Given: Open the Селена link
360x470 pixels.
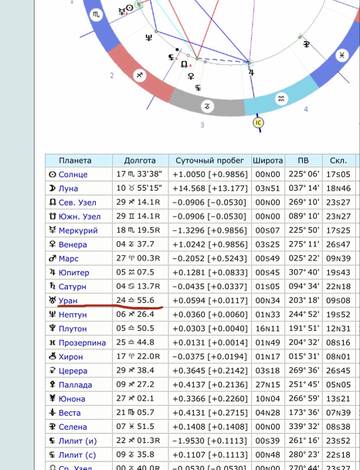Looking at the screenshot, I should click(x=73, y=426).
